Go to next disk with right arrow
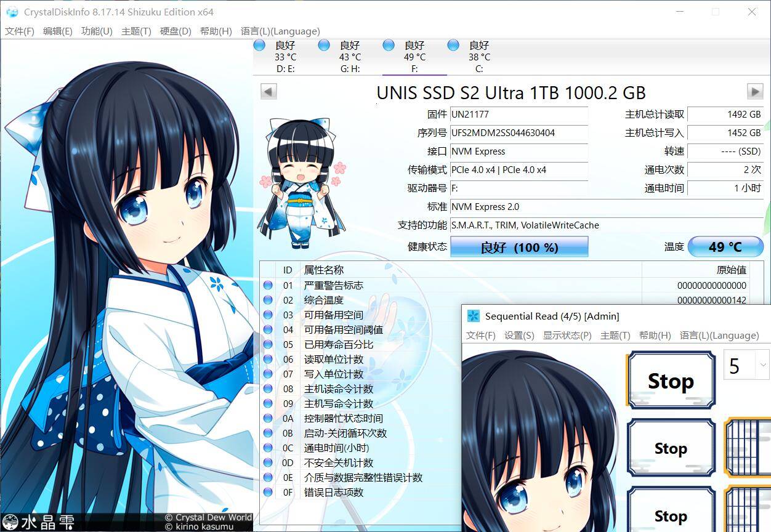Image resolution: width=771 pixels, height=532 pixels. coord(755,92)
